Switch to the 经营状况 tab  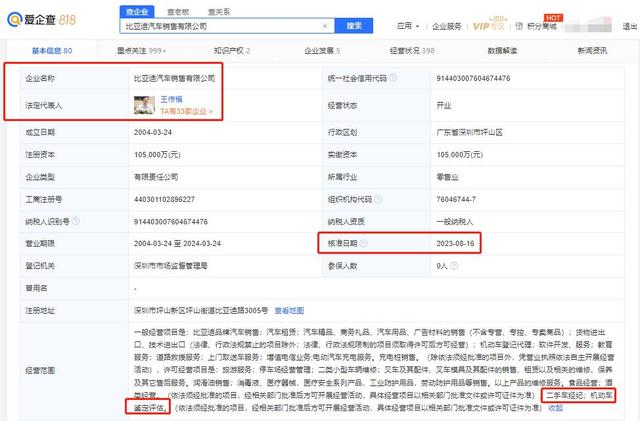412,51
